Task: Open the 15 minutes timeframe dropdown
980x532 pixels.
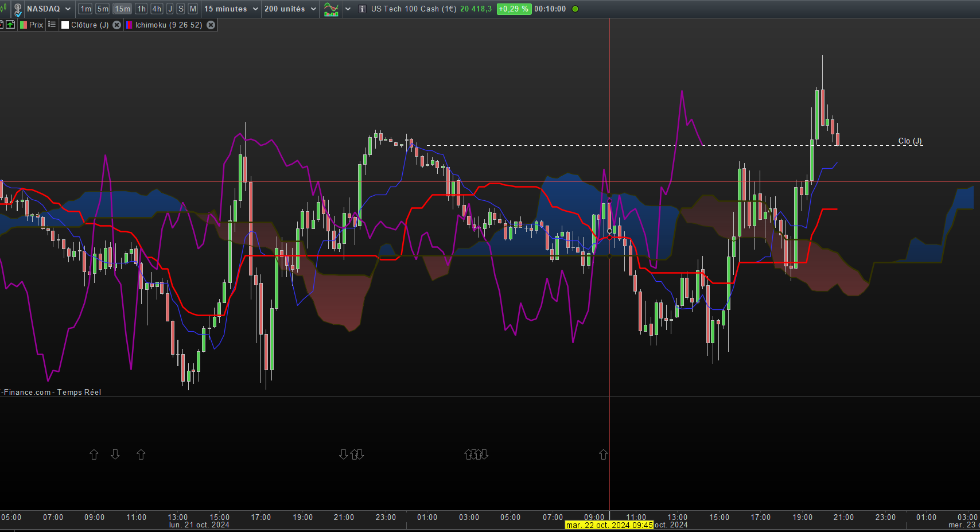Action: (231, 9)
